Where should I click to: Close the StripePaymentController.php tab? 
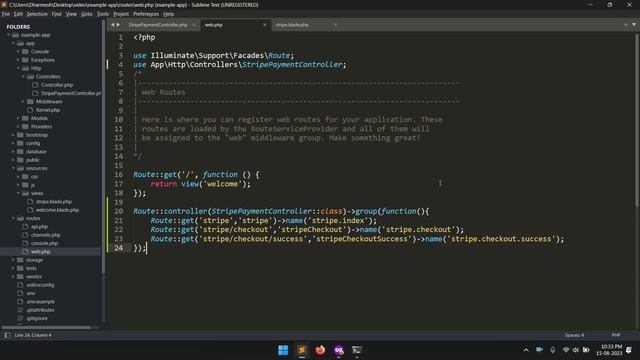pos(194,25)
